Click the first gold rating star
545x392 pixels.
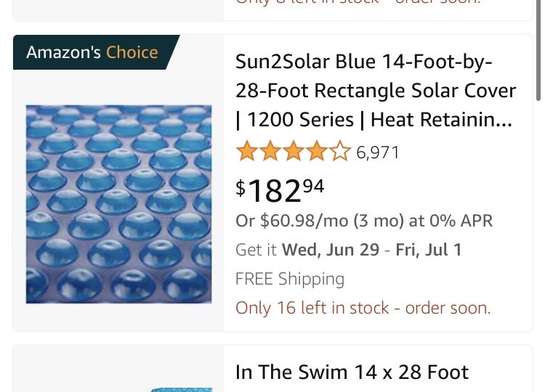247,152
